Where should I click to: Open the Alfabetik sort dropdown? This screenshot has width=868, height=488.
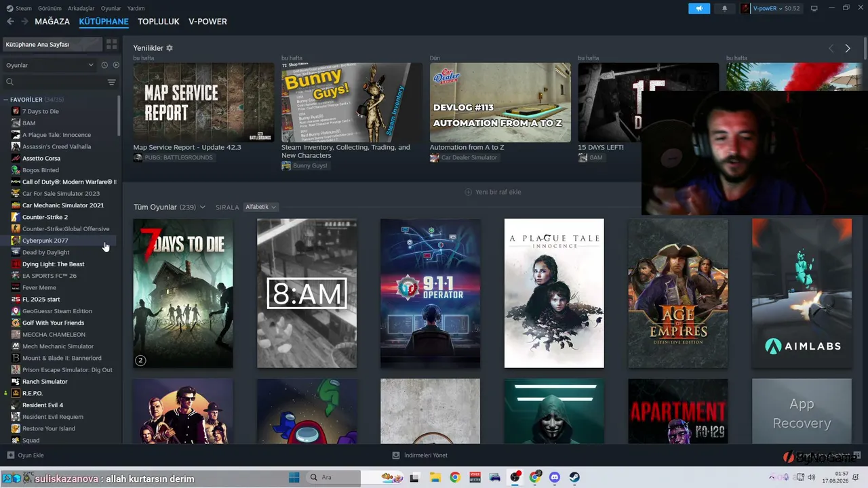click(261, 207)
